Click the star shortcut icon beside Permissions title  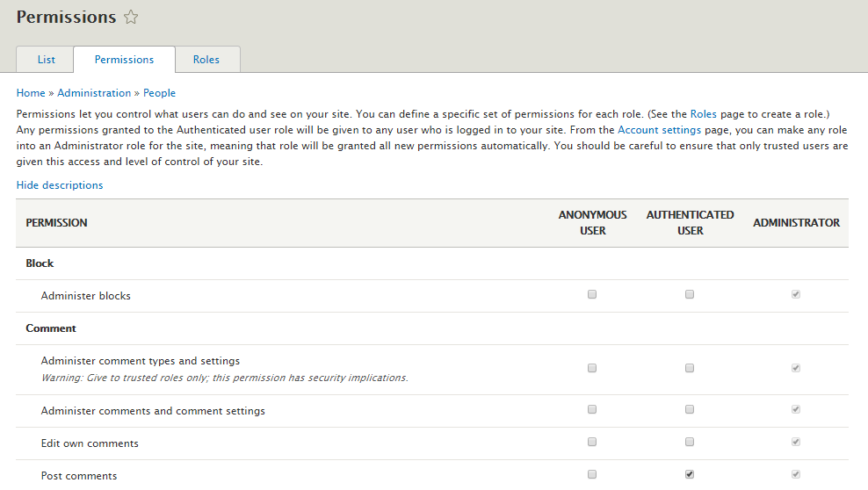(x=131, y=18)
